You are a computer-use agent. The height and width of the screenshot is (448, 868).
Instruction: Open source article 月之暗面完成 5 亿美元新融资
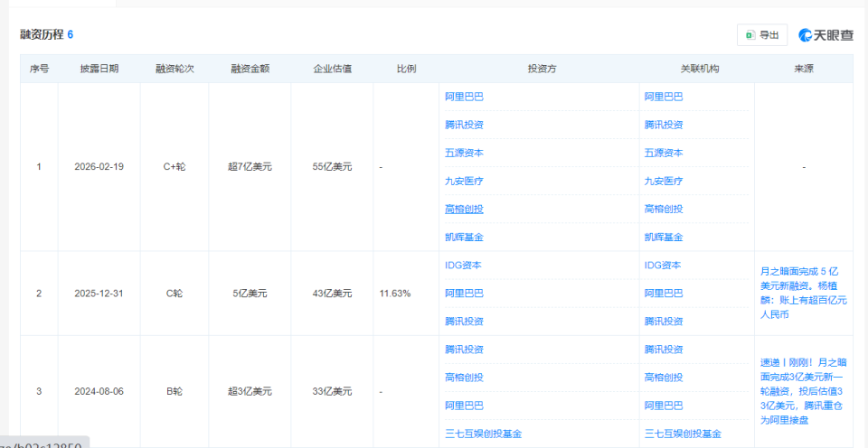[803, 294]
